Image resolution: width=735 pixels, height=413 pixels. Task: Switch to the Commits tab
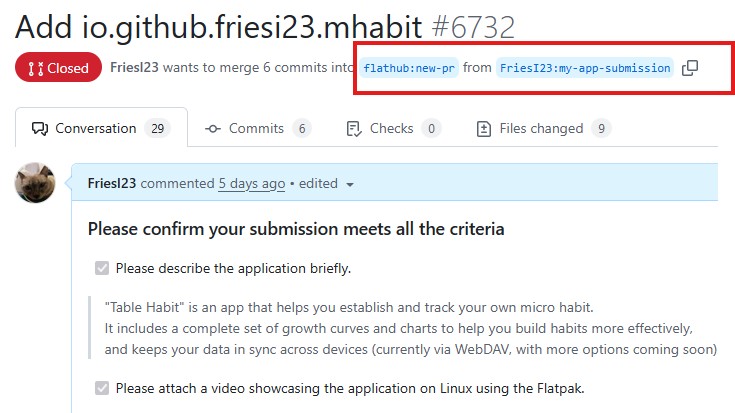click(x=258, y=128)
